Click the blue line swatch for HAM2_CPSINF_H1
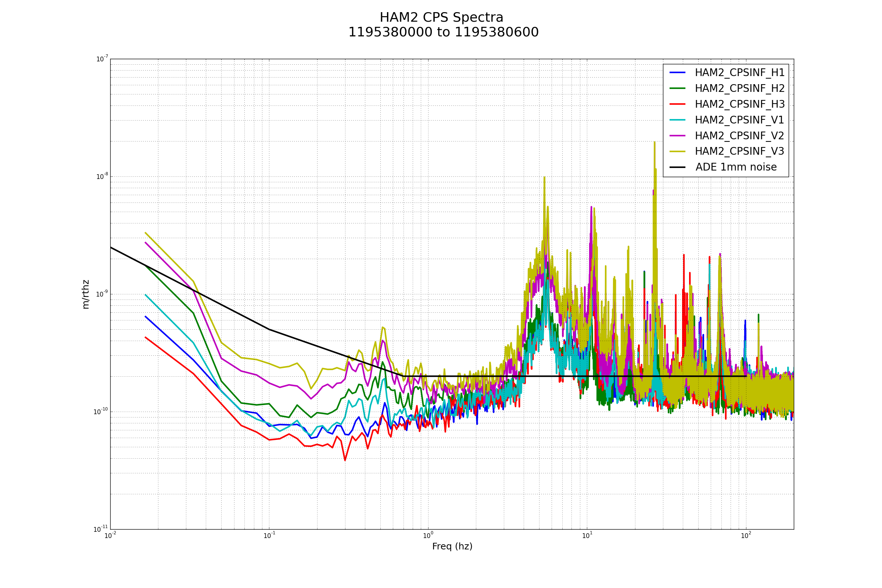This screenshot has height=588, width=882. [677, 72]
